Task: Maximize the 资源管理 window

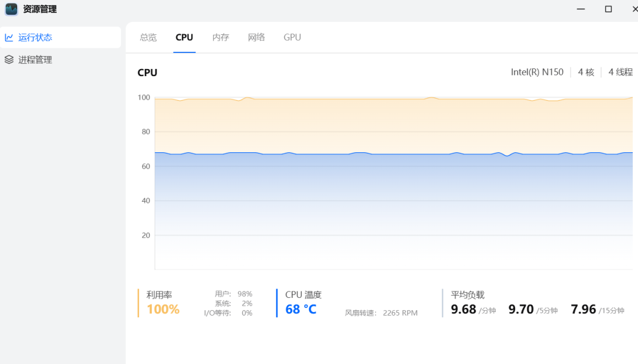Action: click(x=608, y=9)
